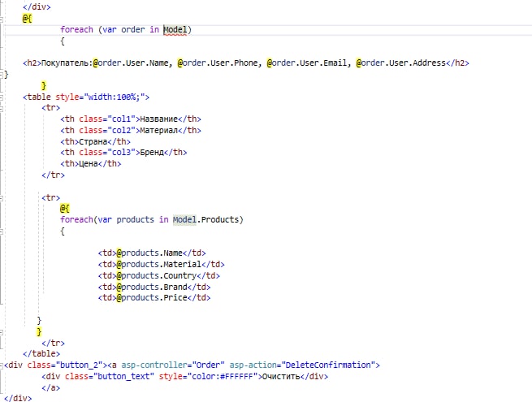Click the @products.Price cell expression

[152, 298]
